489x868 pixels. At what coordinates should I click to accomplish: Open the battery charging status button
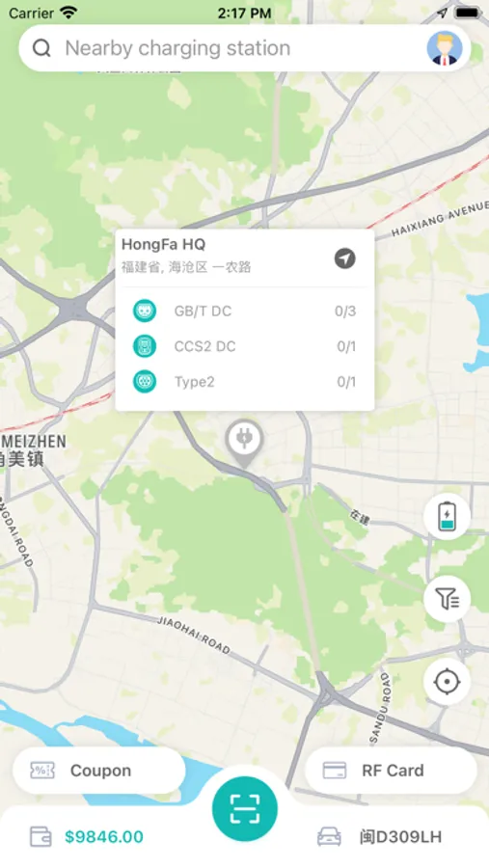[x=447, y=516]
